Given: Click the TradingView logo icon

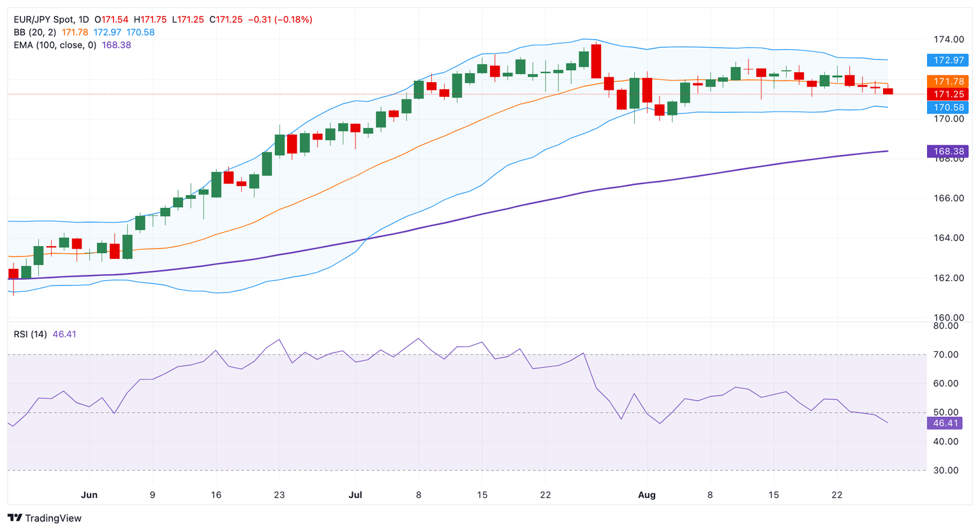Looking at the screenshot, I should pos(15,518).
